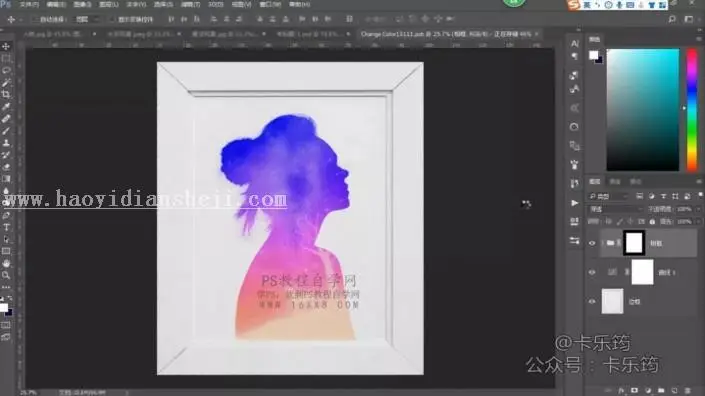
Task: Open the Layers panel flyout menu
Action: 699,182
